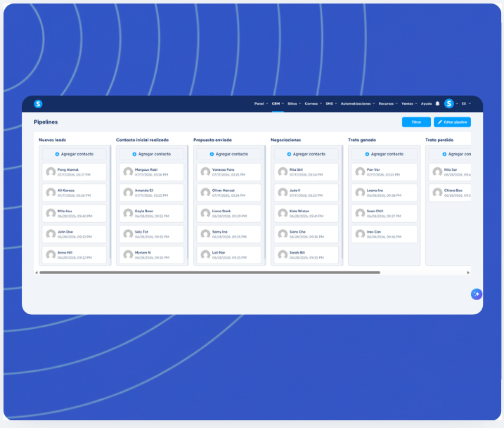This screenshot has height=428, width=504.
Task: Open the Sitios menu
Action: (x=294, y=103)
